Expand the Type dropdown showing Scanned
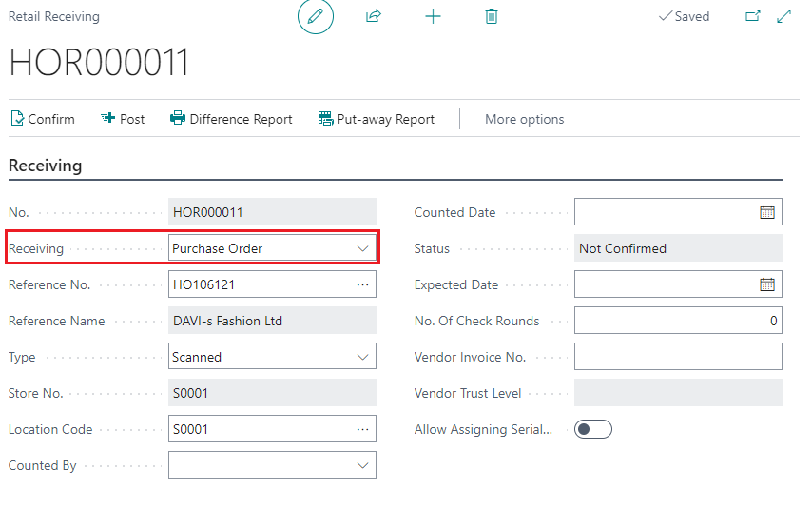Screen dimensions: 812x509 click(362, 357)
